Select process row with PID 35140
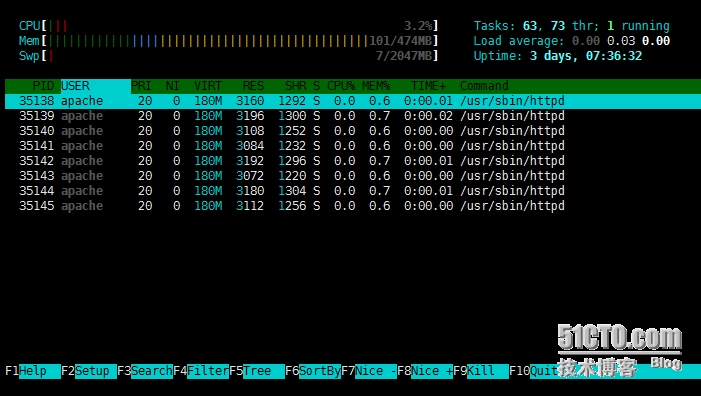Viewport: 701px width, 396px height. (x=353, y=131)
